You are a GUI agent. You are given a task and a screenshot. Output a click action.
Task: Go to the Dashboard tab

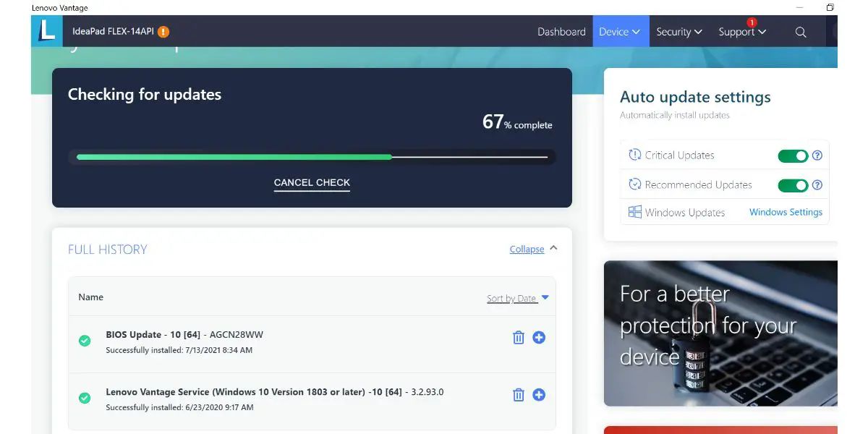(561, 32)
